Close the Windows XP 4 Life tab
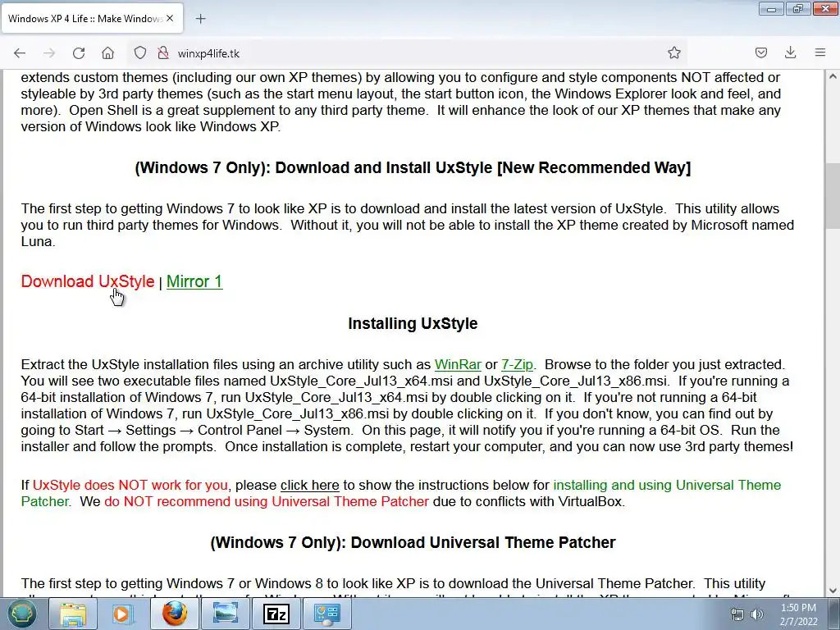The height and width of the screenshot is (630, 840). coord(170,18)
